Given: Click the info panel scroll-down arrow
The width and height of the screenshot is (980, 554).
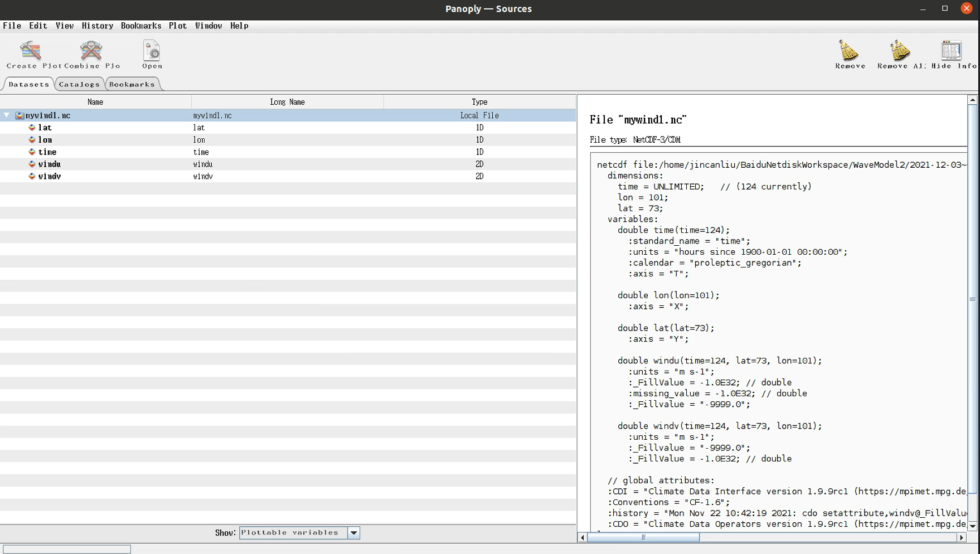Looking at the screenshot, I should [972, 526].
